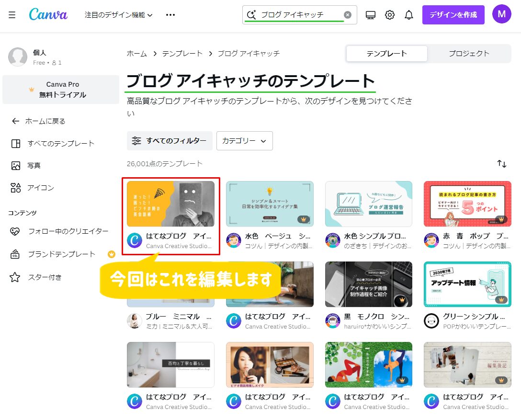The height and width of the screenshot is (420, 521).
Task: Open フォロー中のクリエイター in sidebar
Action: pyautogui.click(x=60, y=231)
